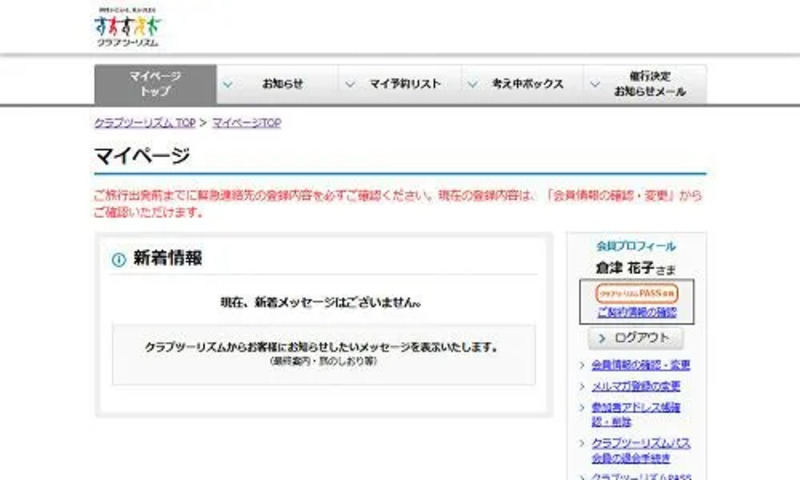Open the メルマガ登録の変更 link
The image size is (800, 480).
[x=636, y=386]
